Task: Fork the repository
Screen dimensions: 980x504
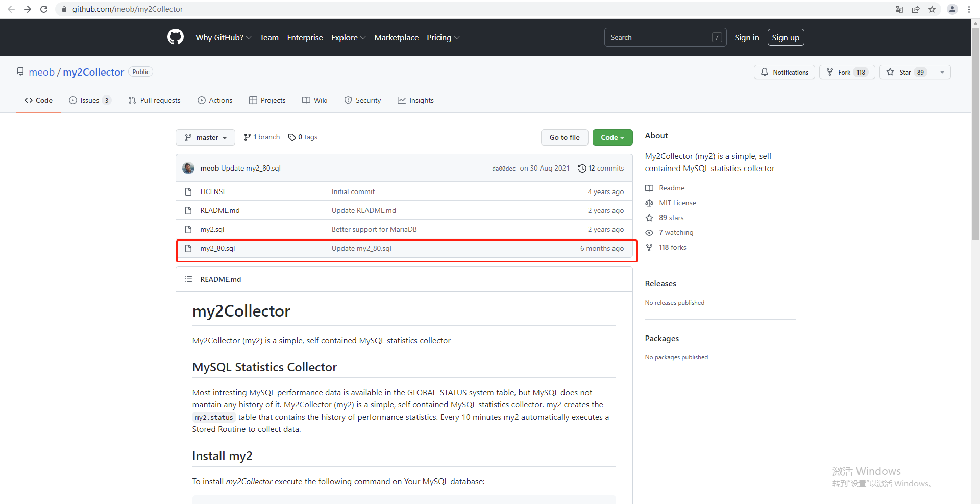Action: tap(847, 72)
